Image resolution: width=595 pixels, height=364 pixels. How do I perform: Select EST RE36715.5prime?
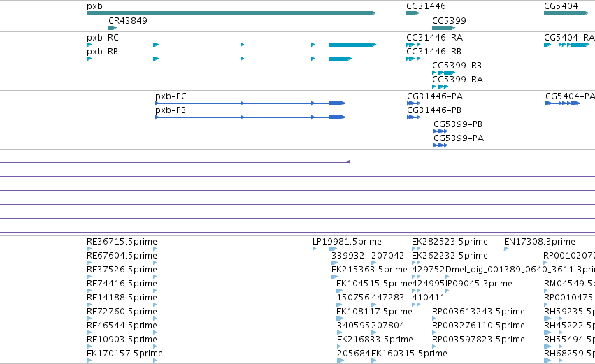[122, 249]
